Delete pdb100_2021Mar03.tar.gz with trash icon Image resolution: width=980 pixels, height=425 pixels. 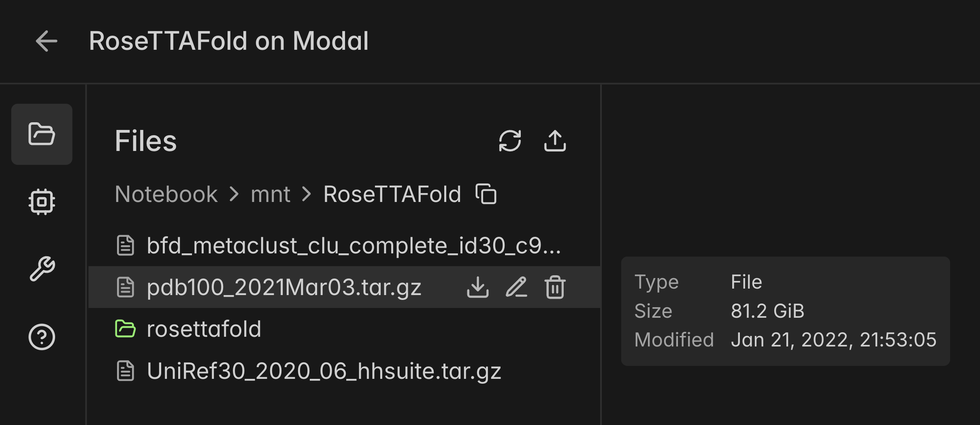pos(555,287)
